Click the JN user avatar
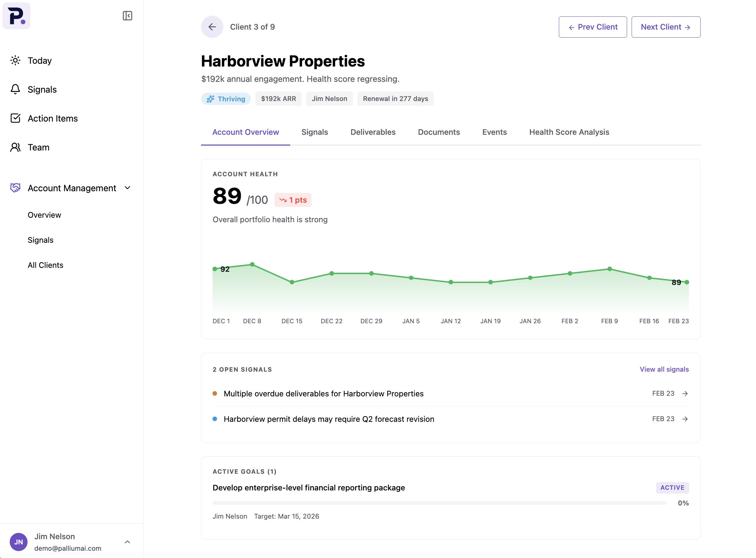This screenshot has height=558, width=756. tap(19, 542)
